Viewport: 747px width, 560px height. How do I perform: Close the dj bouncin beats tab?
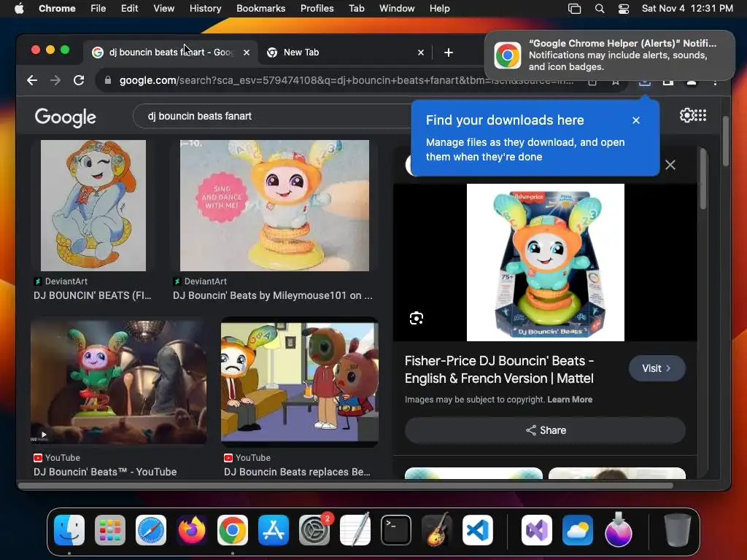247,52
